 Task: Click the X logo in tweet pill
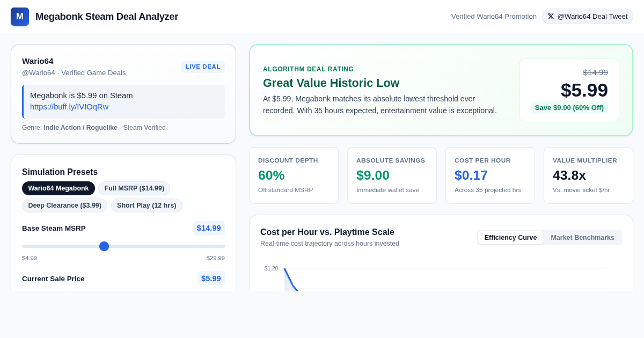click(x=551, y=17)
